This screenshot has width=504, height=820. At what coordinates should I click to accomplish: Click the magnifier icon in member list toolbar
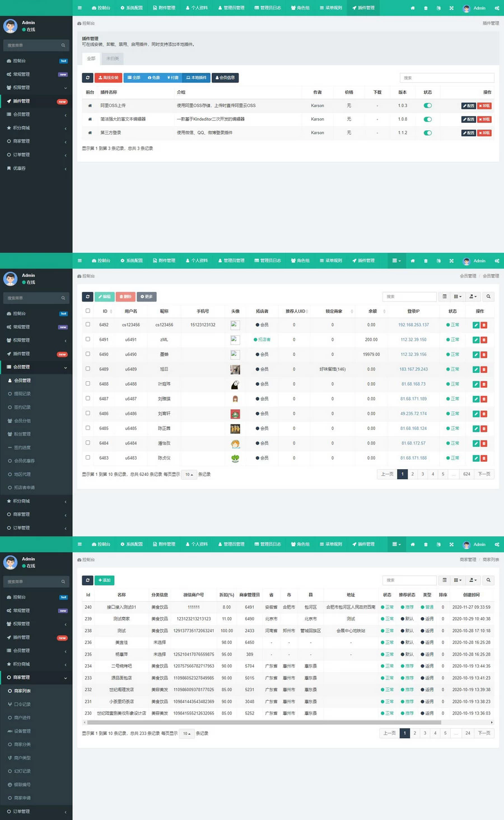pyautogui.click(x=488, y=297)
